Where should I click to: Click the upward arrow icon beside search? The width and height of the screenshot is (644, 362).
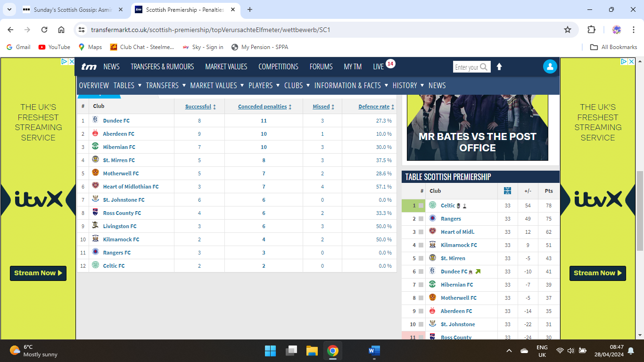click(x=499, y=66)
